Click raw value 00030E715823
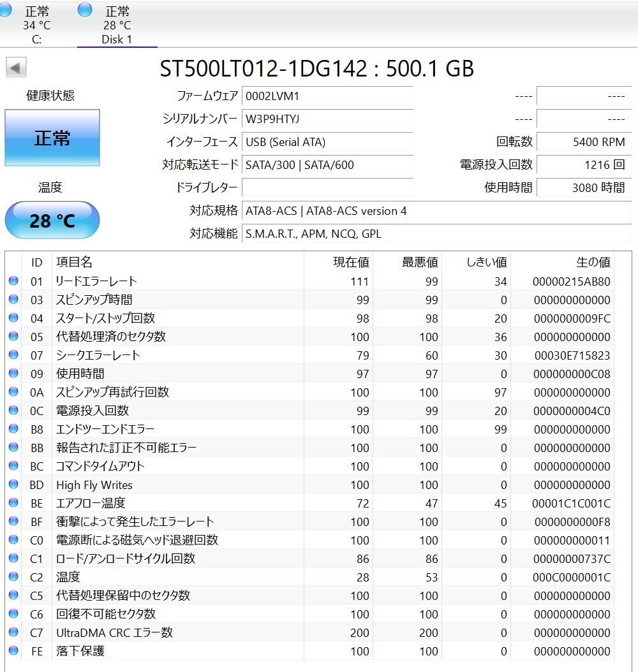Screen dimensions: 638x672 point(572,355)
